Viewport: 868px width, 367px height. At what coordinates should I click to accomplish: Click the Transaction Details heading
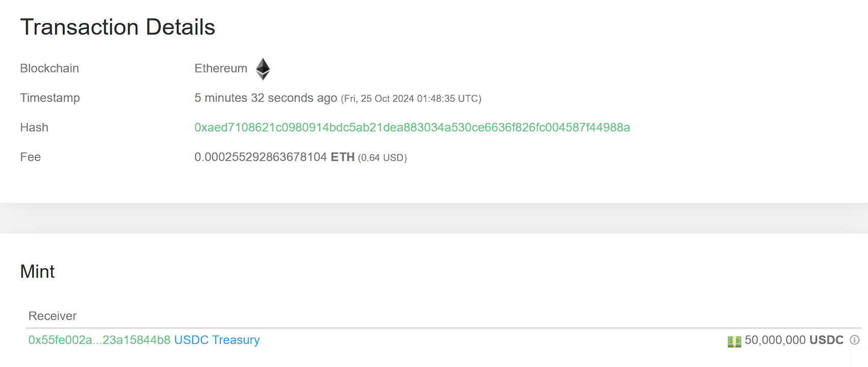pos(117,27)
